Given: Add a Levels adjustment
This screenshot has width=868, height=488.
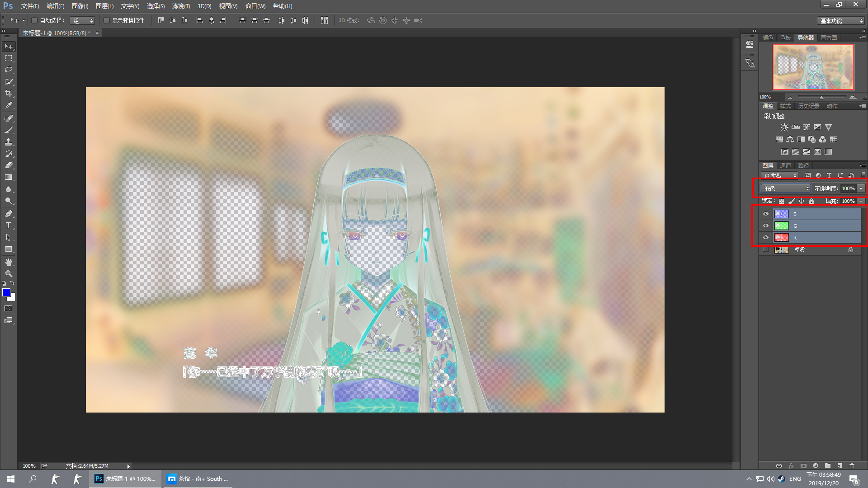Looking at the screenshot, I should click(x=795, y=127).
